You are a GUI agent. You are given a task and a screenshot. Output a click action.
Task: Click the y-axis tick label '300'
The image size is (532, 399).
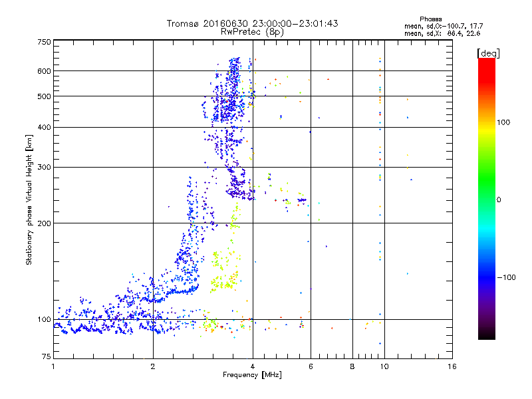click(44, 168)
